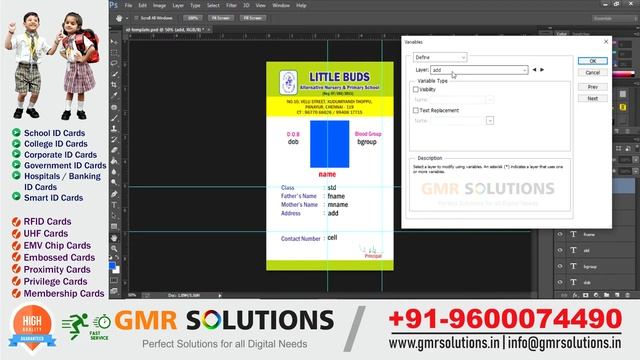The image size is (640, 360).
Task: Click the blue photo placeholder on canvas
Action: tap(329, 144)
